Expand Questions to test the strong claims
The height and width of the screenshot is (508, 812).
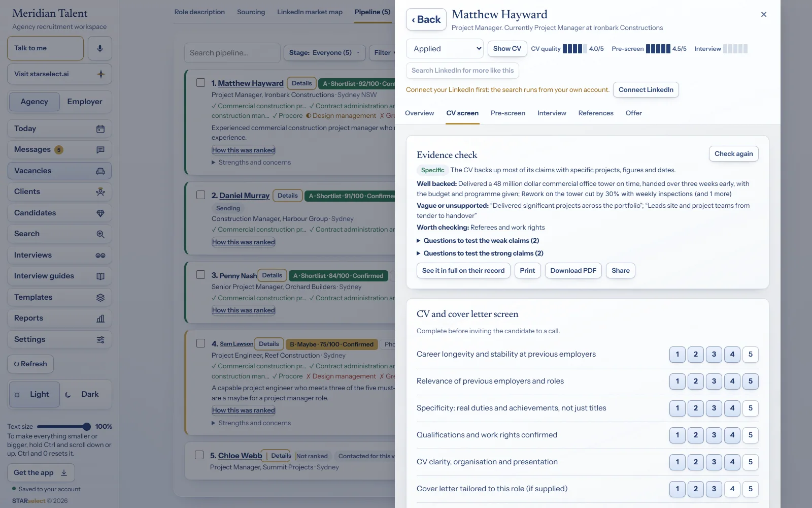(480, 253)
